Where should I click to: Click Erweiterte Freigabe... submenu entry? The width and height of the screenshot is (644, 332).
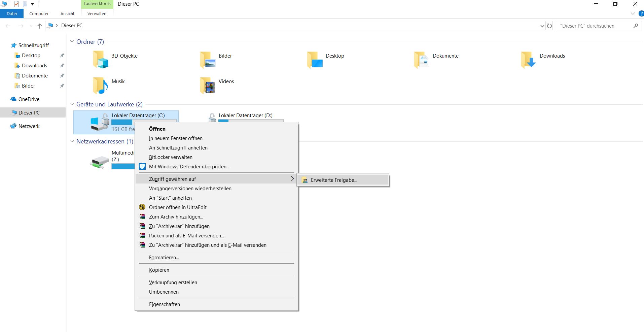point(343,180)
